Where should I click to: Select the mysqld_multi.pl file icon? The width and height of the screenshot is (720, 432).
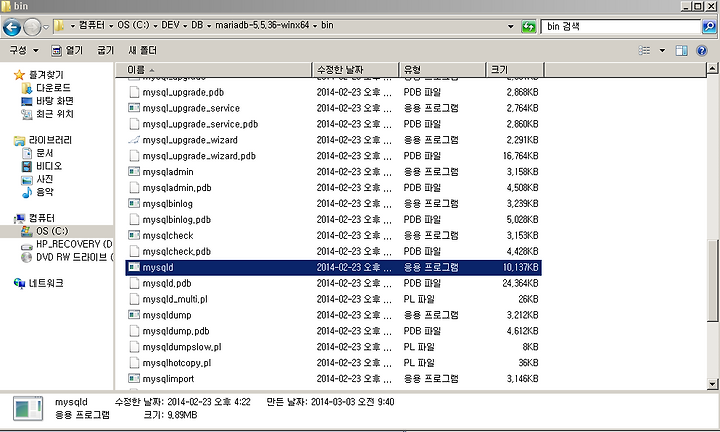tap(134, 299)
